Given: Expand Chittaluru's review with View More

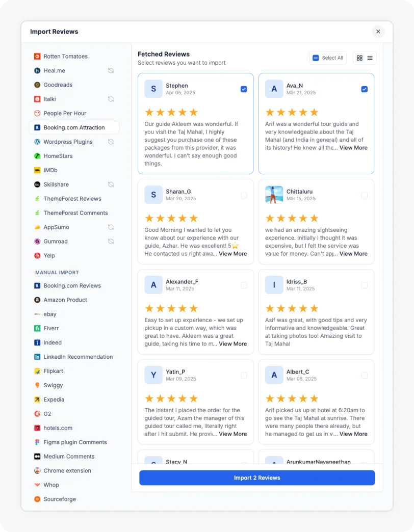Looking at the screenshot, I should pos(353,254).
